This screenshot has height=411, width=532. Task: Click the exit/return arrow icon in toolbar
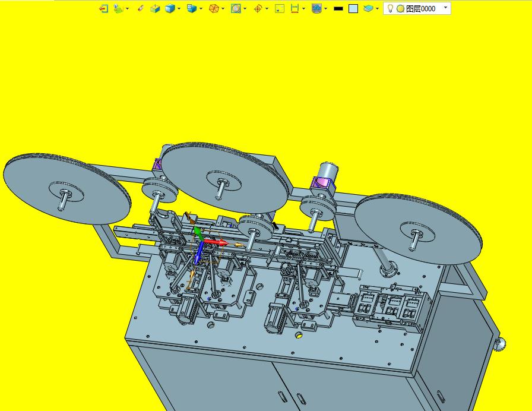pyautogui.click(x=103, y=8)
